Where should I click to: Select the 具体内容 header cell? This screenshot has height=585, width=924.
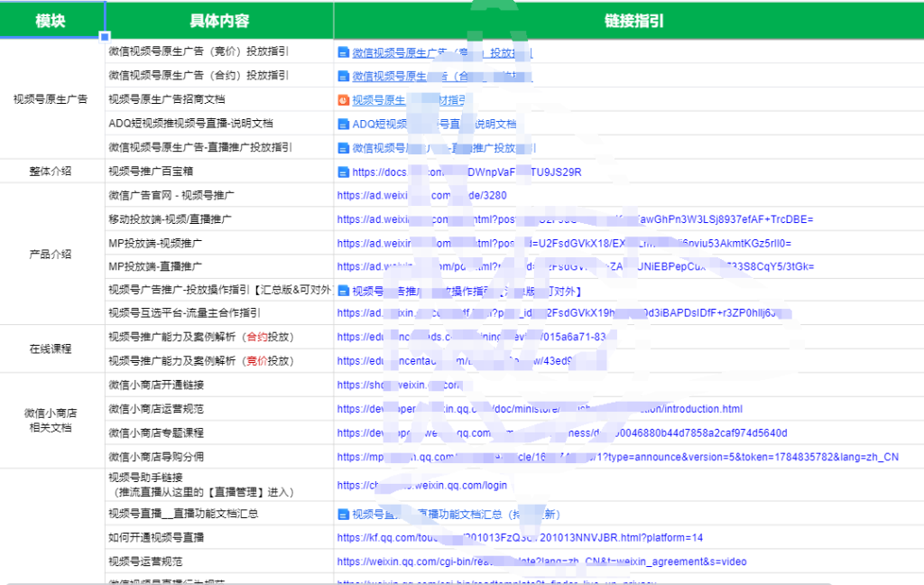tap(219, 21)
